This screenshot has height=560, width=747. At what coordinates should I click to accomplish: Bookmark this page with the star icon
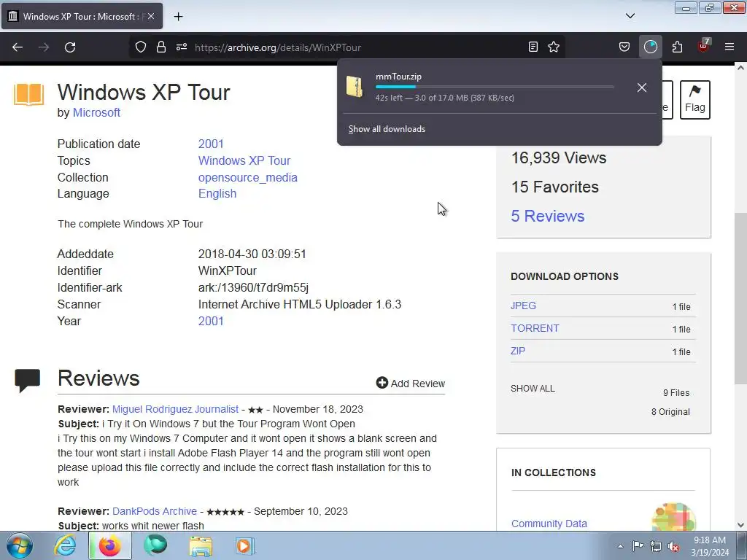pyautogui.click(x=554, y=47)
